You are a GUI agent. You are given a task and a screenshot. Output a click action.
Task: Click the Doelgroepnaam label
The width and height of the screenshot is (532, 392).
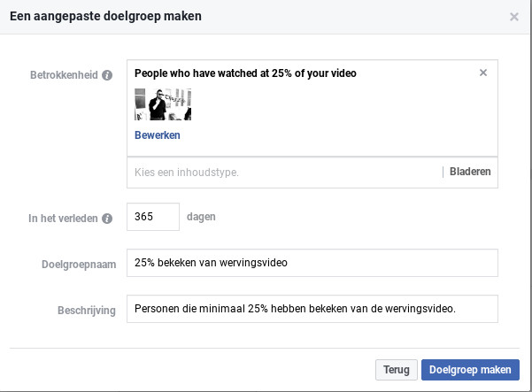[79, 265]
